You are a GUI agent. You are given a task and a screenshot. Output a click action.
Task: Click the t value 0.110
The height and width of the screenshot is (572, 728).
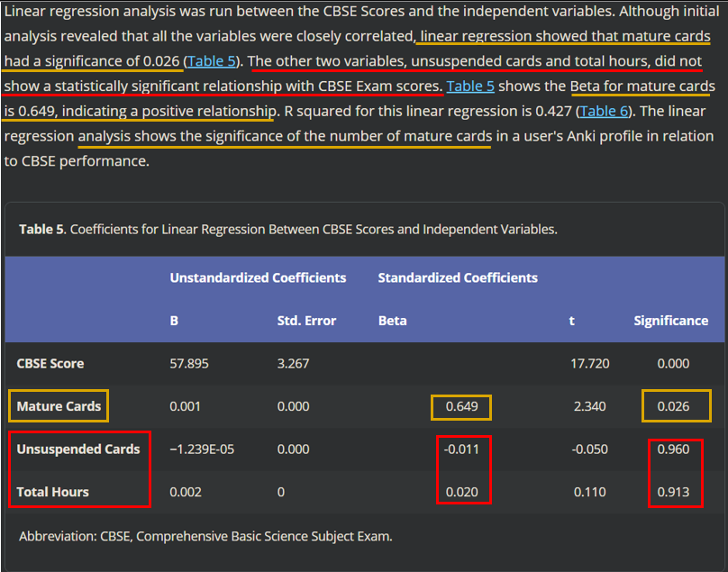(589, 492)
